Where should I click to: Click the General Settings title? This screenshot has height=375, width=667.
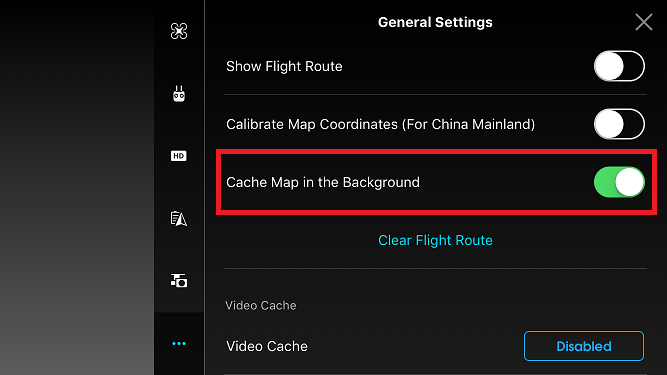click(435, 22)
